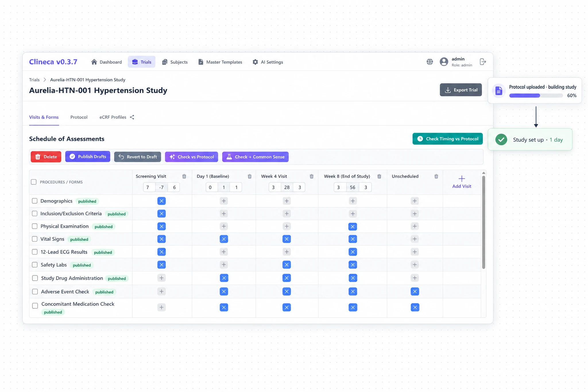
Task: Unassign Study Drug Administration from Week 4 Visit
Action: coord(287,278)
